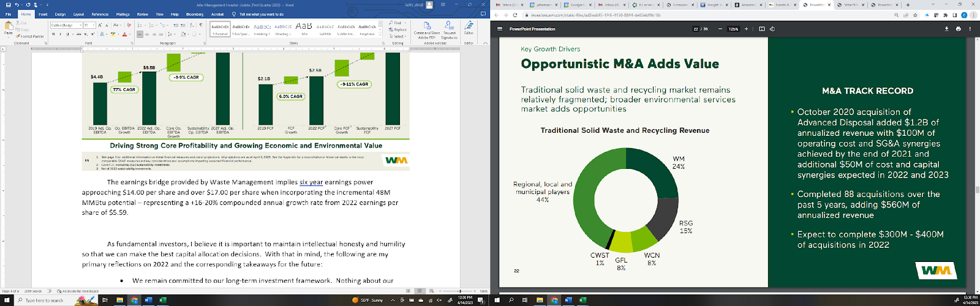Screen dimensions: 980x306
Task: Toggle left alignment in Word
Action: (x=140, y=34)
